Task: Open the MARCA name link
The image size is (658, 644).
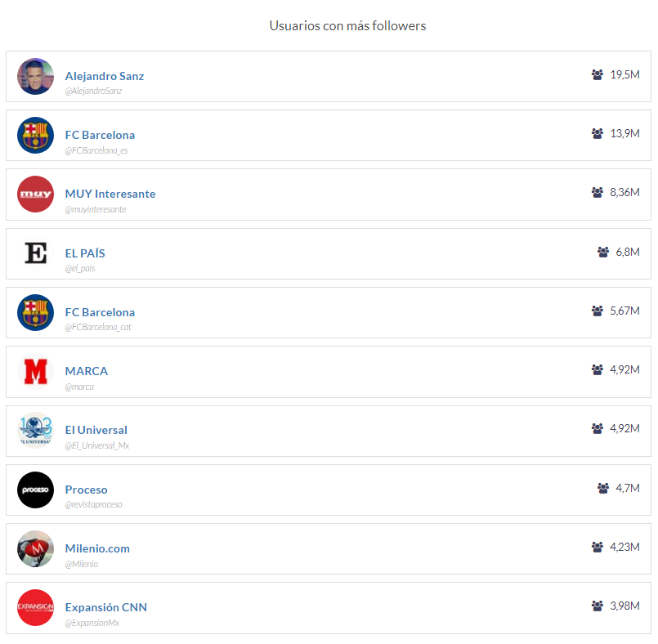Action: tap(87, 371)
